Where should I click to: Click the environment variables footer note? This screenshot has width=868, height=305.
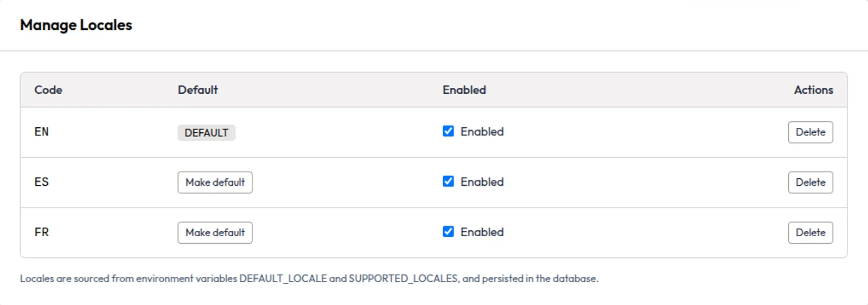(309, 278)
